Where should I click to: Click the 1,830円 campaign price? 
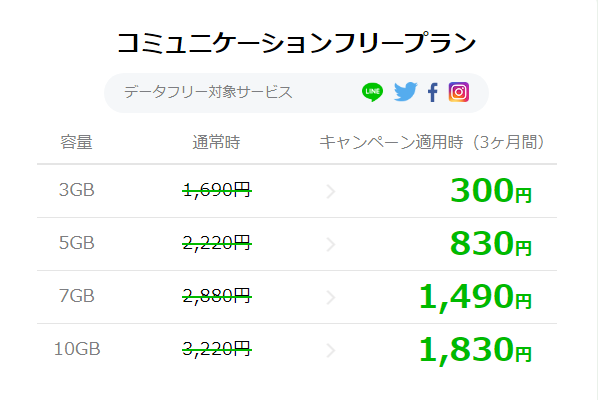(475, 350)
